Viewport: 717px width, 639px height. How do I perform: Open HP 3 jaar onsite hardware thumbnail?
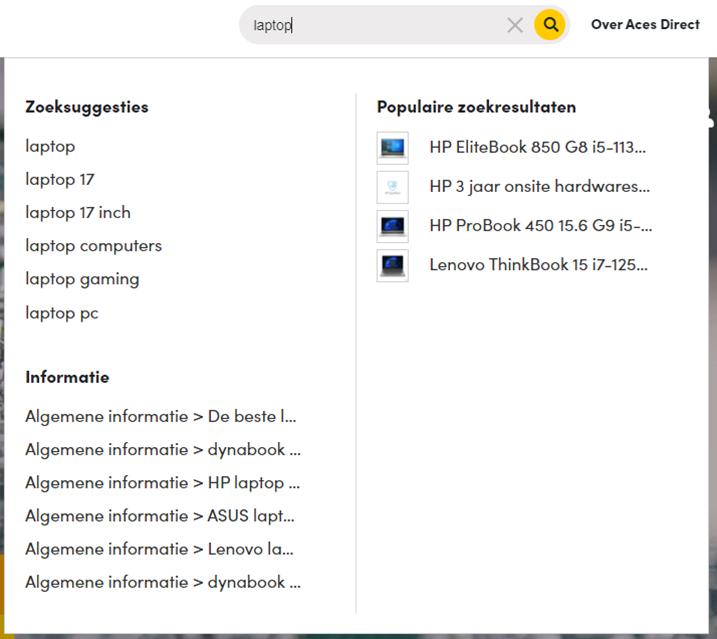click(392, 187)
